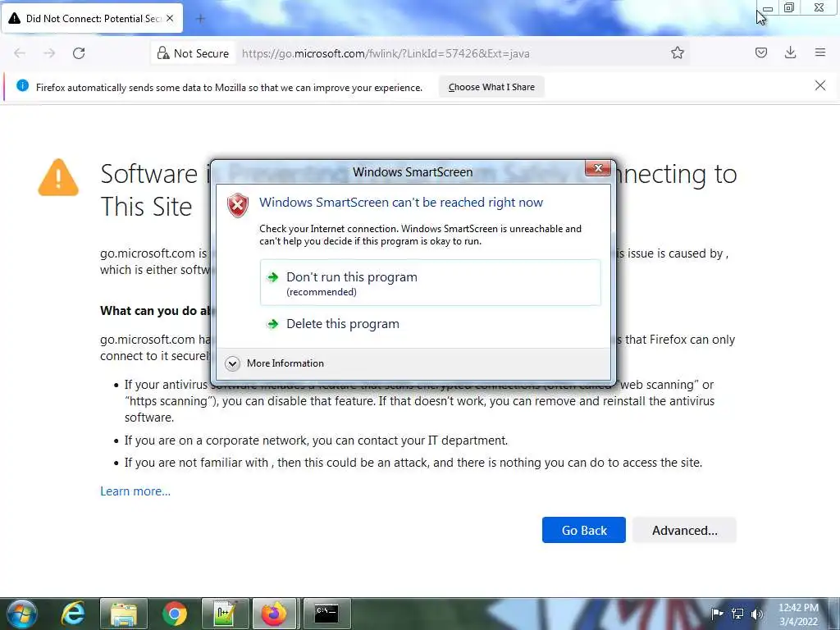This screenshot has height=630, width=840.
Task: Open the volume speaker tray icon
Action: tap(756, 614)
